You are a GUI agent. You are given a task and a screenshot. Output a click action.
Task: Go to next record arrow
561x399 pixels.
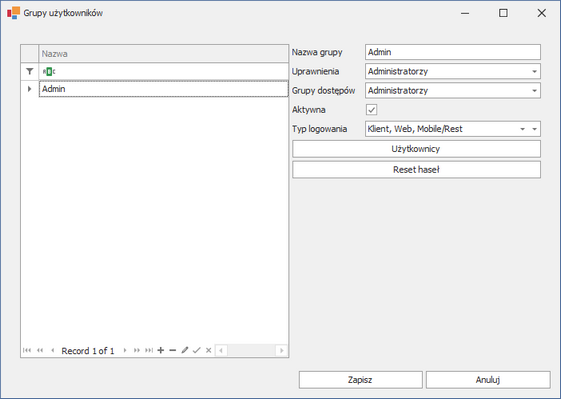pos(125,350)
